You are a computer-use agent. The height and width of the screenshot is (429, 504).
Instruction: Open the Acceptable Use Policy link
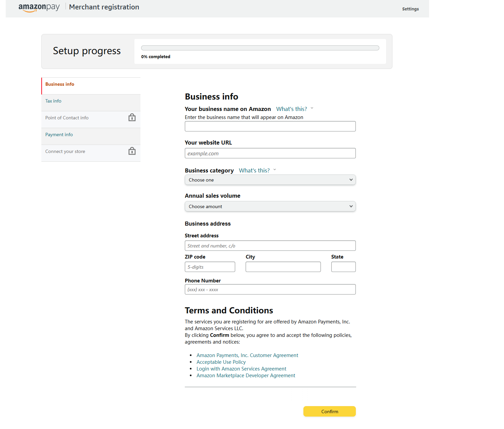[221, 362]
